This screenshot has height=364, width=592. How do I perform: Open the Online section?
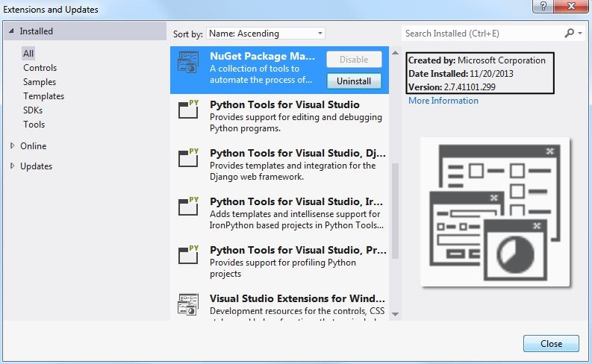[34, 146]
